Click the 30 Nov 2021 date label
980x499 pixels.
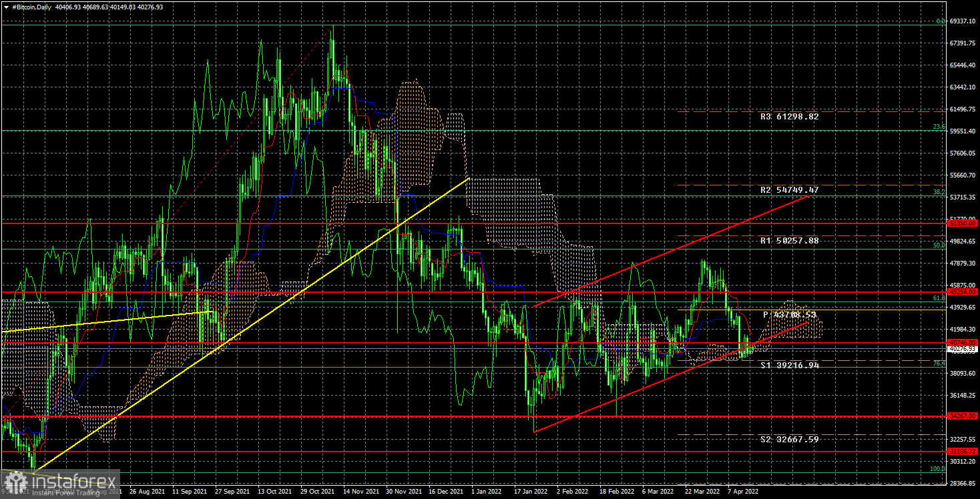[x=403, y=491]
